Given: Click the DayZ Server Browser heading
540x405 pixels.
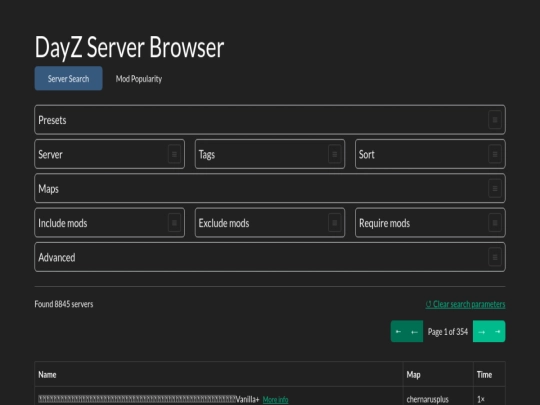Looking at the screenshot, I should 129,48.
